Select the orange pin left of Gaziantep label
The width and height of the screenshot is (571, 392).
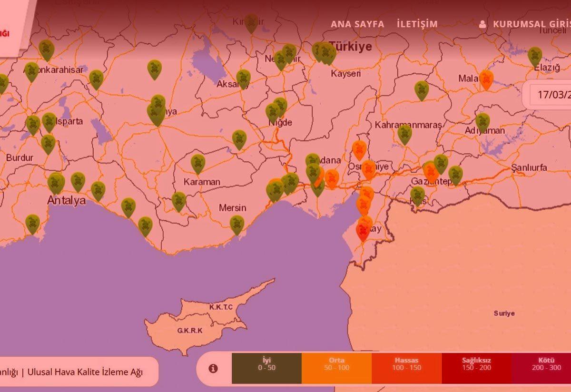click(x=431, y=171)
